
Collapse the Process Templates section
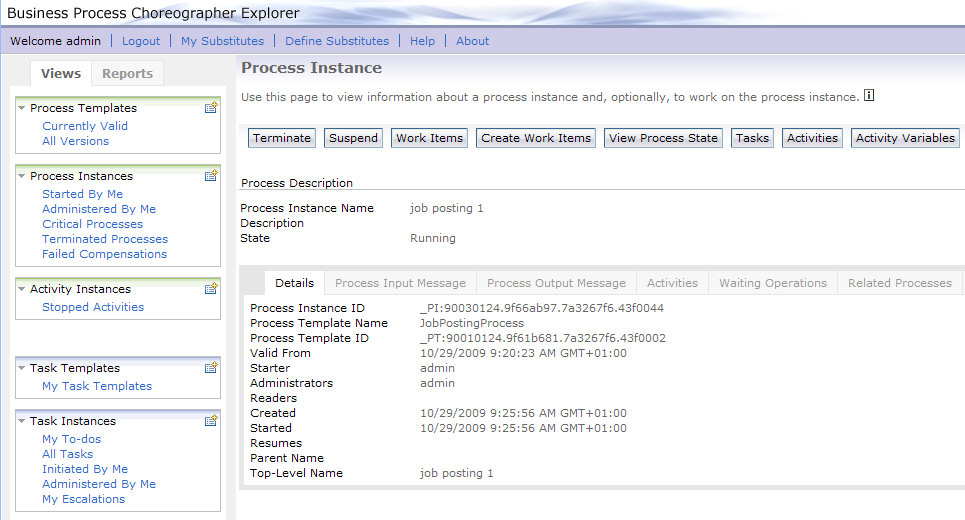tap(22, 108)
